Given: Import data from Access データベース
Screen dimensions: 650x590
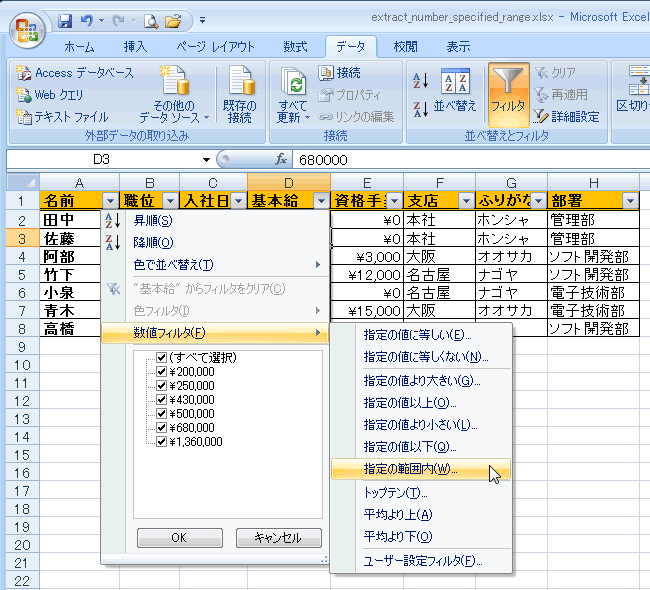Looking at the screenshot, I should 75,73.
